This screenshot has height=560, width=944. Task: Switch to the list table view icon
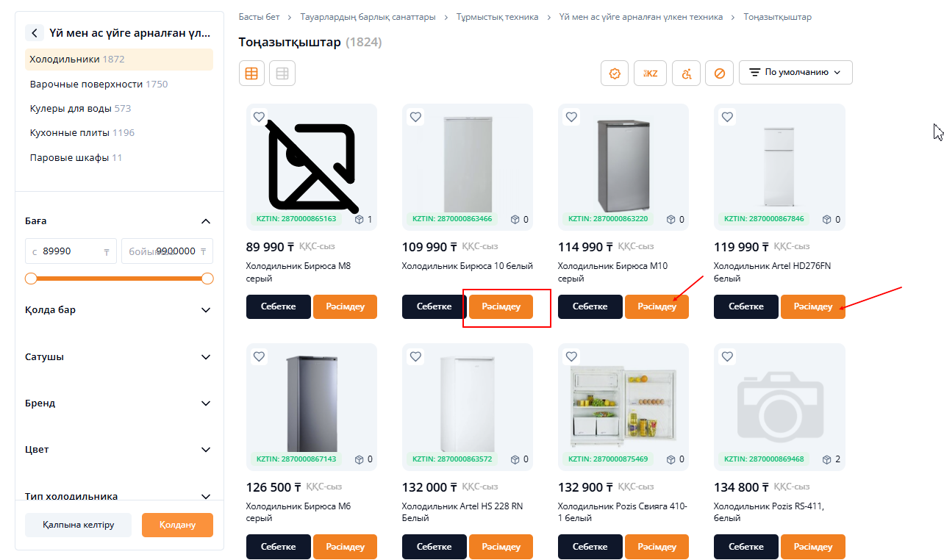coord(282,73)
